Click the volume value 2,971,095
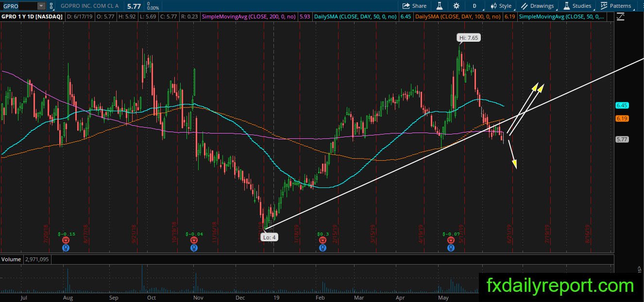The width and height of the screenshot is (644, 302). (x=36, y=259)
